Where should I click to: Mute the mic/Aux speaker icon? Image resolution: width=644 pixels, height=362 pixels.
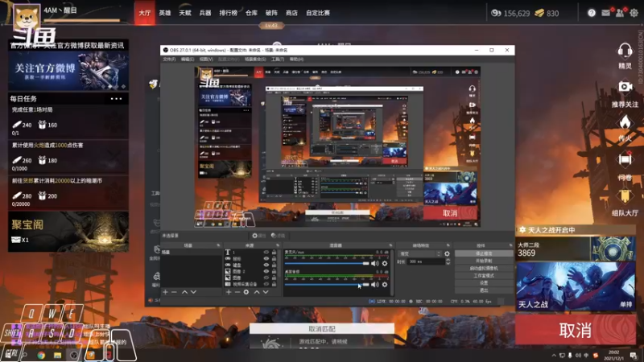[375, 264]
